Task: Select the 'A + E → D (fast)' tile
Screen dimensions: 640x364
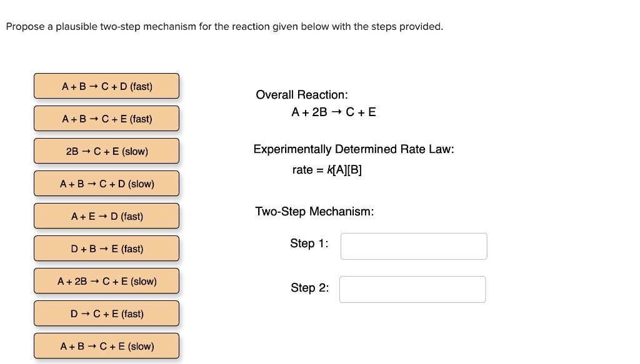Action: [106, 216]
